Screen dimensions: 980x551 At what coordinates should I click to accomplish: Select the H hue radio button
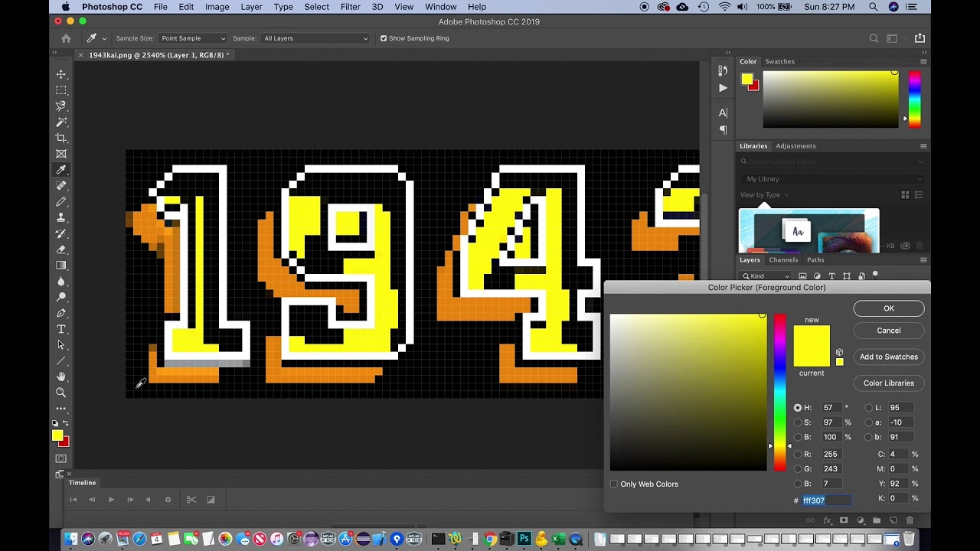click(x=799, y=408)
